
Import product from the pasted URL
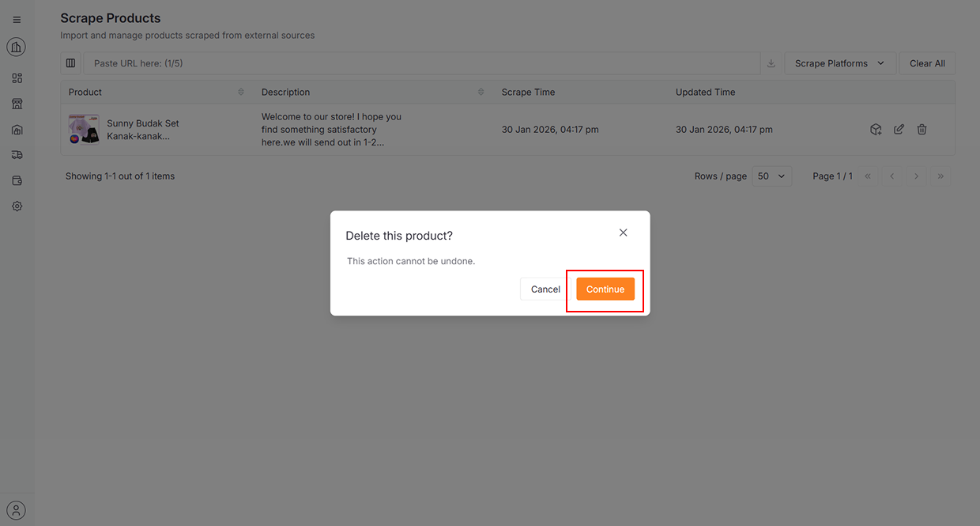click(771, 62)
